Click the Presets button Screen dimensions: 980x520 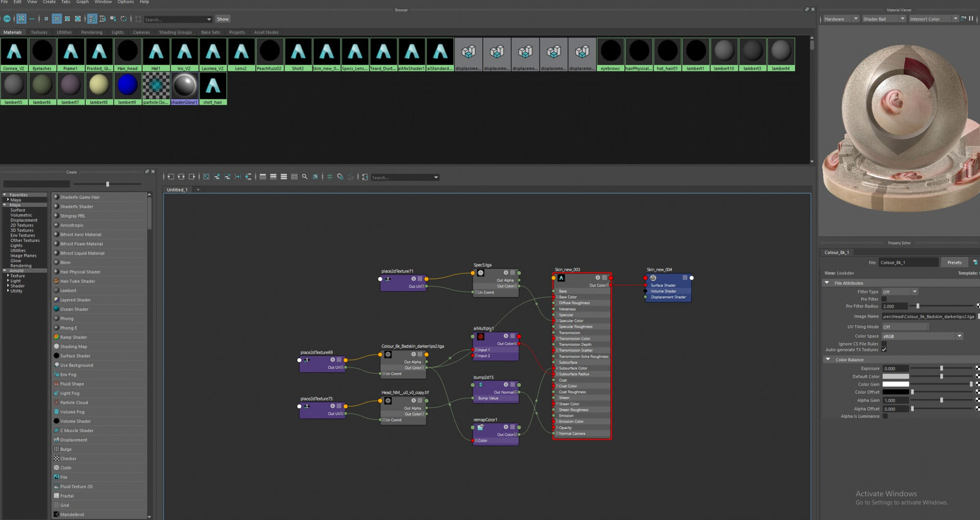tap(954, 262)
